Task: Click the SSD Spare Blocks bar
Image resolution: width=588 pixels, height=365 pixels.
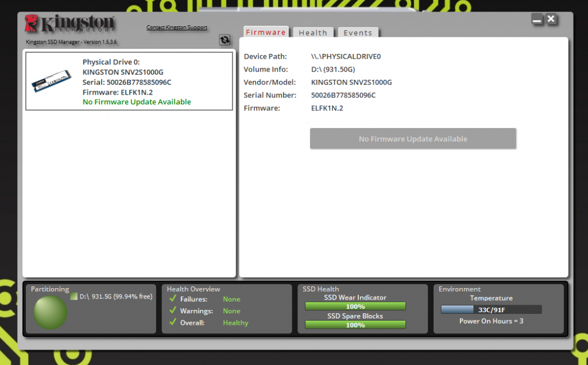Action: (355, 324)
